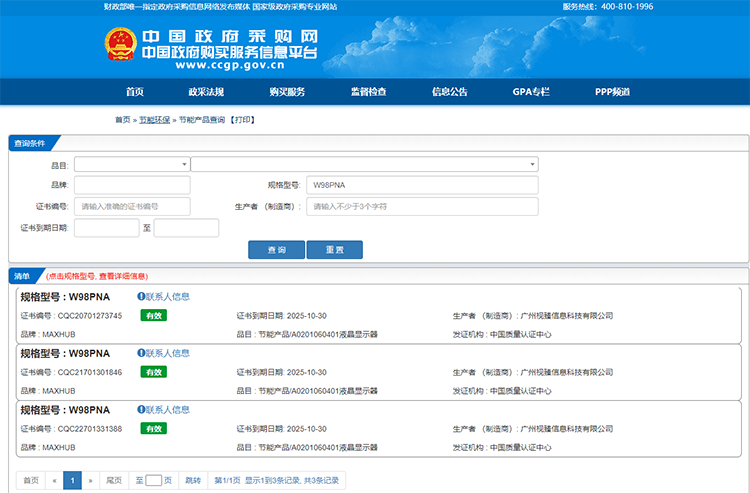This screenshot has width=750, height=493.
Task: Click the national emblem logo icon
Action: click(121, 44)
